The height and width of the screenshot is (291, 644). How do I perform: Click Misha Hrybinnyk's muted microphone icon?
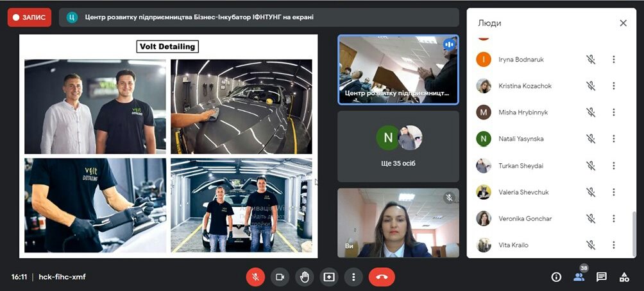(x=591, y=112)
